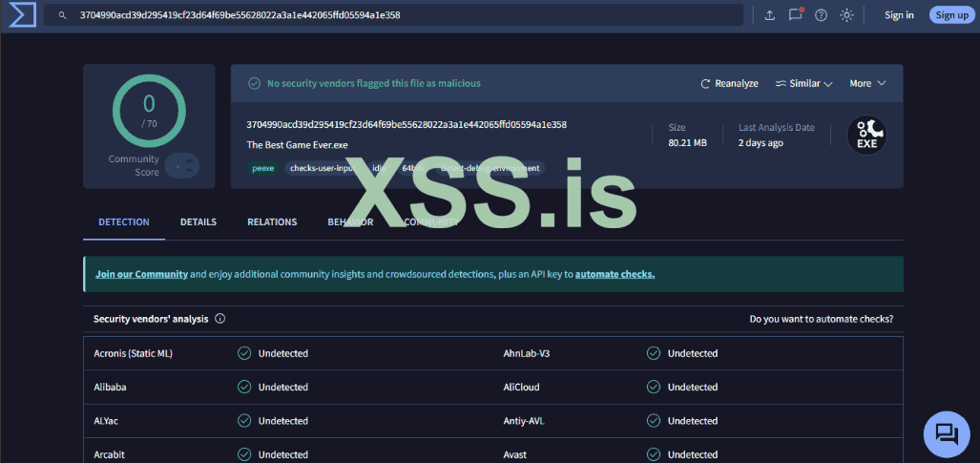Open the More dropdown menu
Viewport: 980px width, 463px height.
[x=868, y=83]
